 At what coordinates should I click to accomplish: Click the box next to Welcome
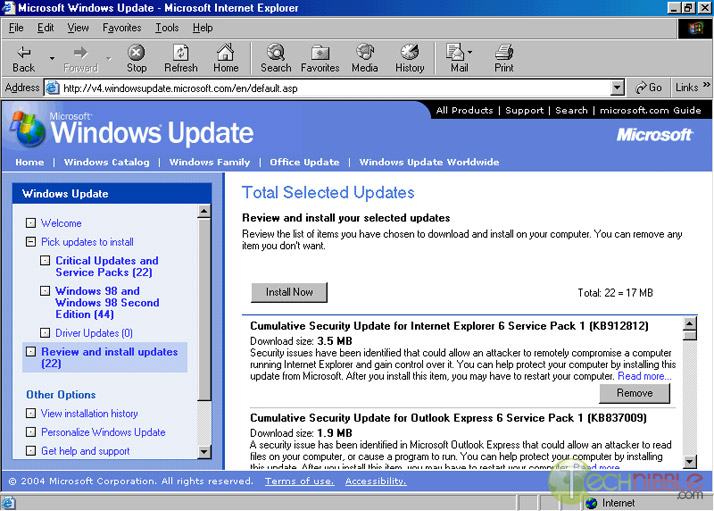(31, 223)
